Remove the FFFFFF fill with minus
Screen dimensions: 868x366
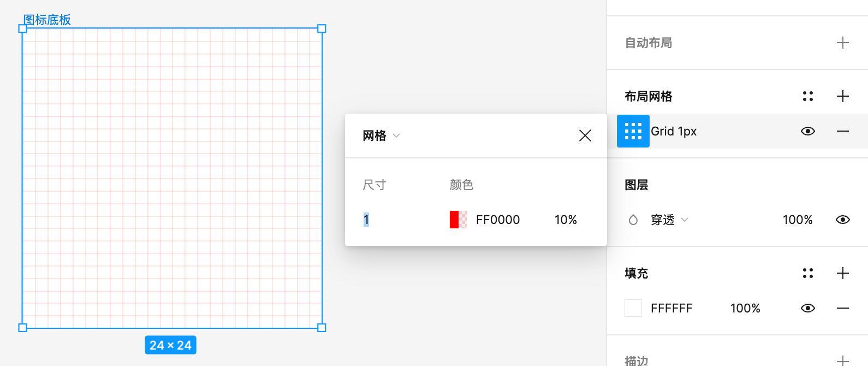(x=842, y=308)
